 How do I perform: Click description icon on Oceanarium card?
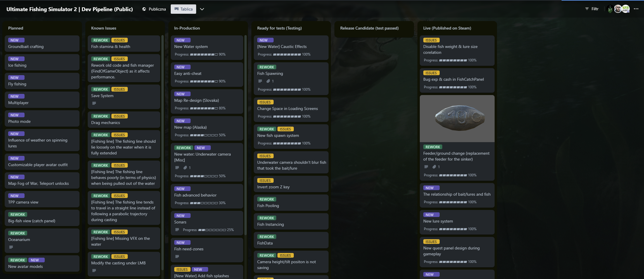[x=11, y=247]
